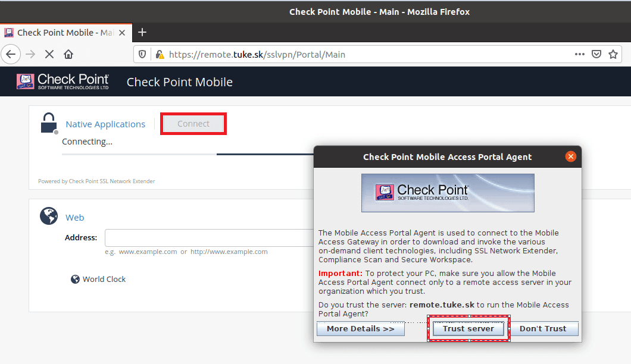Click Trust server to run the Portal Agent
Viewport: 631px width, 364px height.
tap(468, 328)
